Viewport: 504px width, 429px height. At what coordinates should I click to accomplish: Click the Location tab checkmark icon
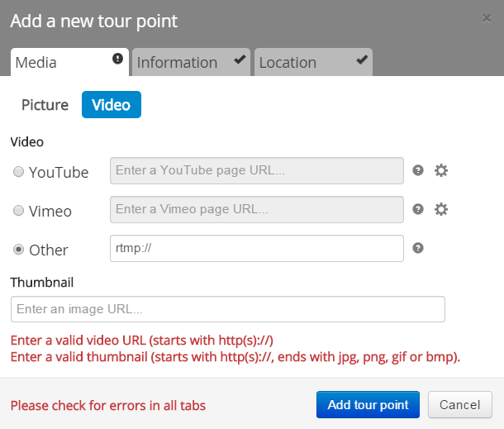coord(361,60)
